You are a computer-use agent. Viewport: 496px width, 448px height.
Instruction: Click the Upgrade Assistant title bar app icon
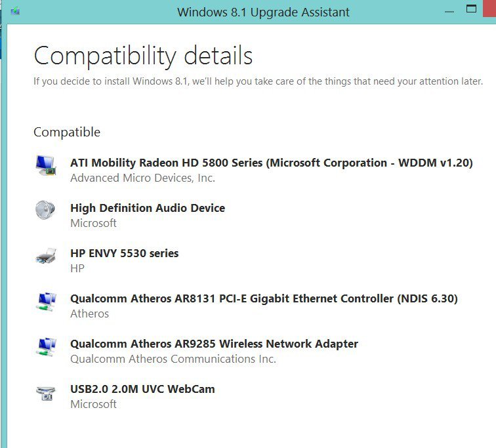14,12
